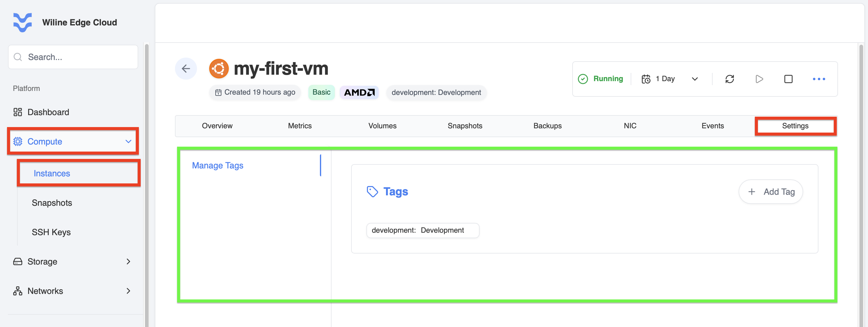Click the Basic plan badge
This screenshot has height=327, width=868.
point(321,92)
